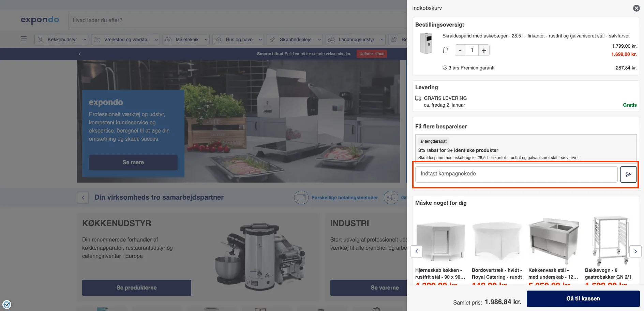644x311 pixels.
Task: Decrease item quantity with minus button
Action: click(x=460, y=50)
